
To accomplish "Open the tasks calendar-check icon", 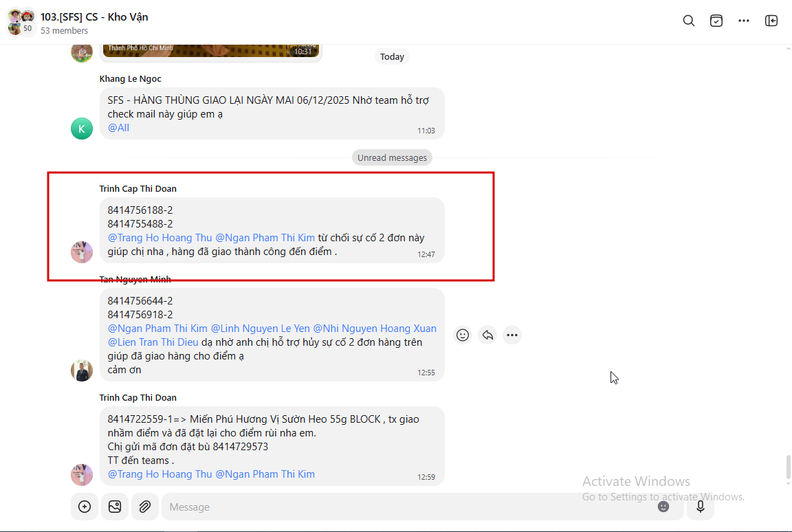I will click(x=716, y=21).
